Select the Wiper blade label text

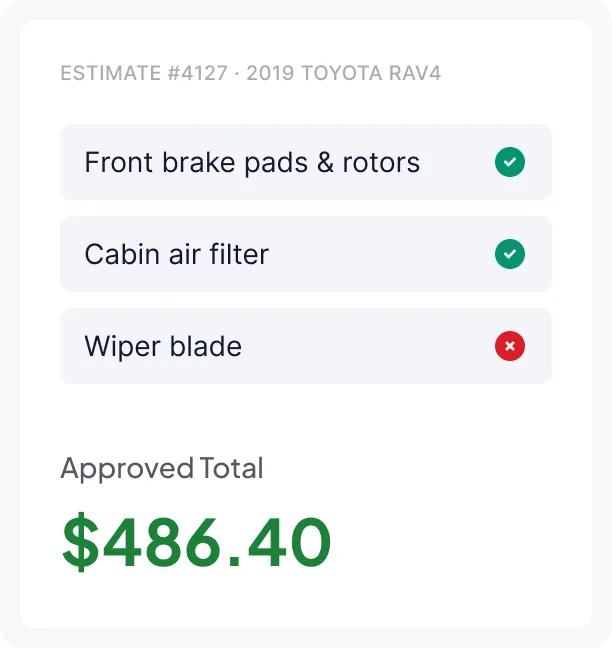(x=163, y=346)
